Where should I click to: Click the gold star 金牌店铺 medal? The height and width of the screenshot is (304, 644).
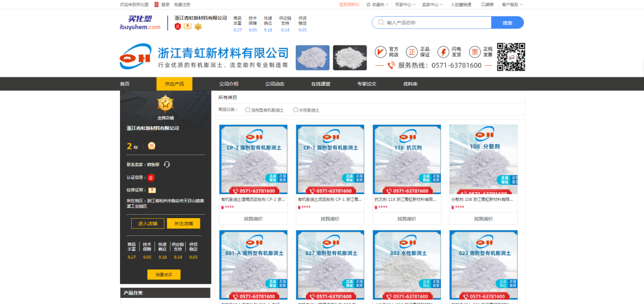click(165, 104)
